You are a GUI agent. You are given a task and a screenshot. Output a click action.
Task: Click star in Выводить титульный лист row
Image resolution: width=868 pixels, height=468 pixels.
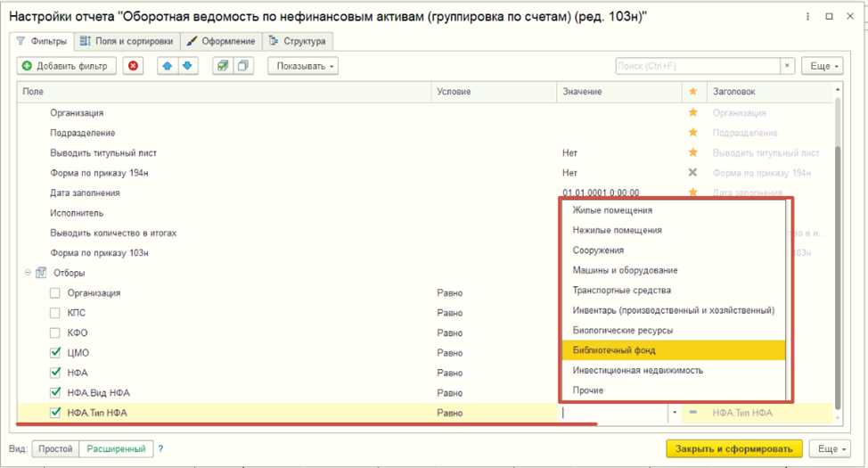click(692, 152)
